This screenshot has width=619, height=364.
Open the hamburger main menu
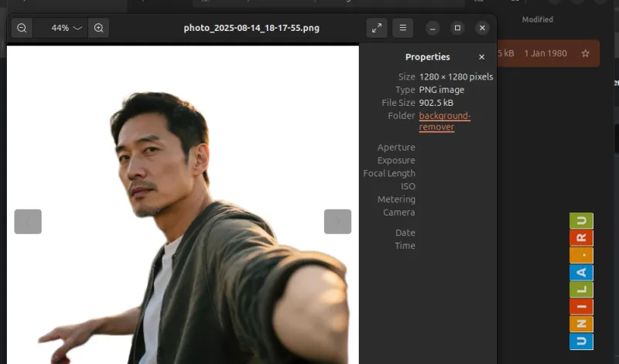point(402,28)
